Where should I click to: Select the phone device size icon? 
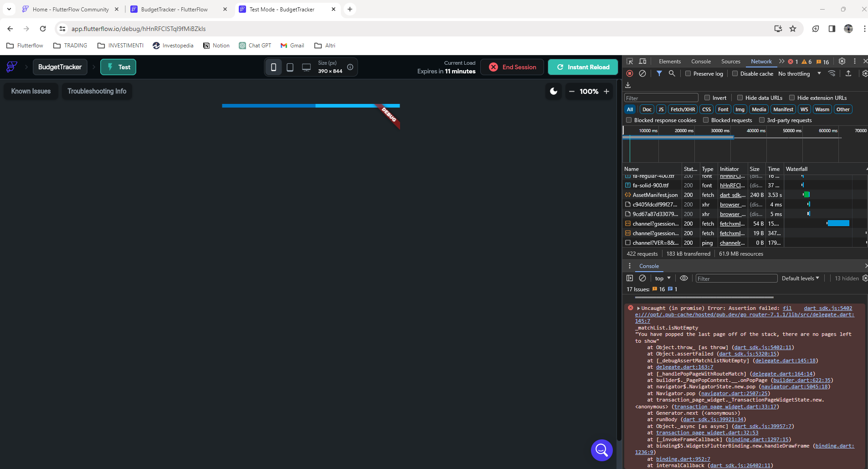(273, 67)
